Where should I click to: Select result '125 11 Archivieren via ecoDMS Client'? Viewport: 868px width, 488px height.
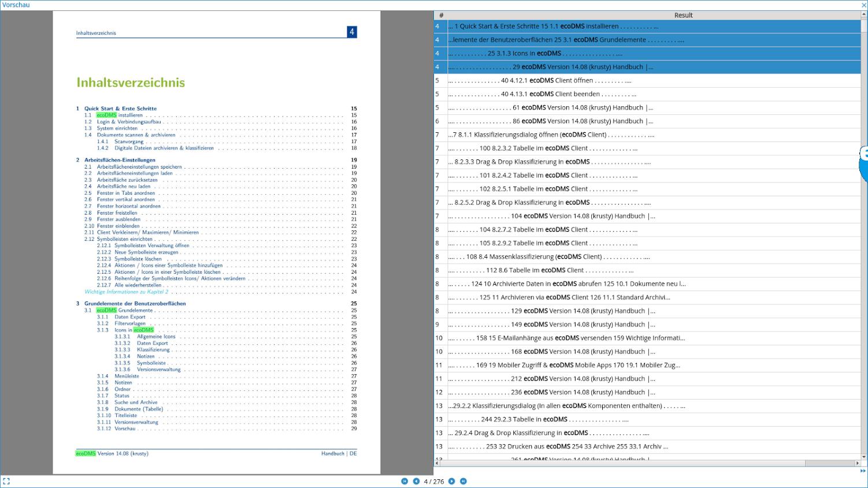pos(647,297)
